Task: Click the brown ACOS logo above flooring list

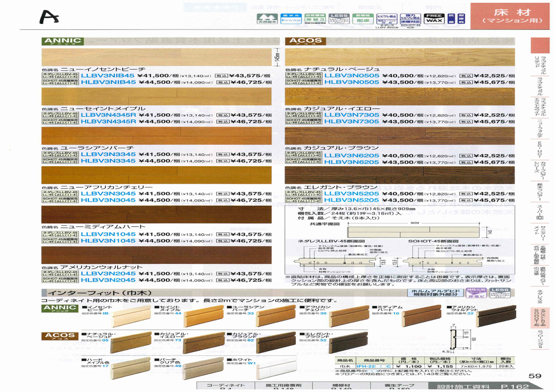Action: coord(305,42)
